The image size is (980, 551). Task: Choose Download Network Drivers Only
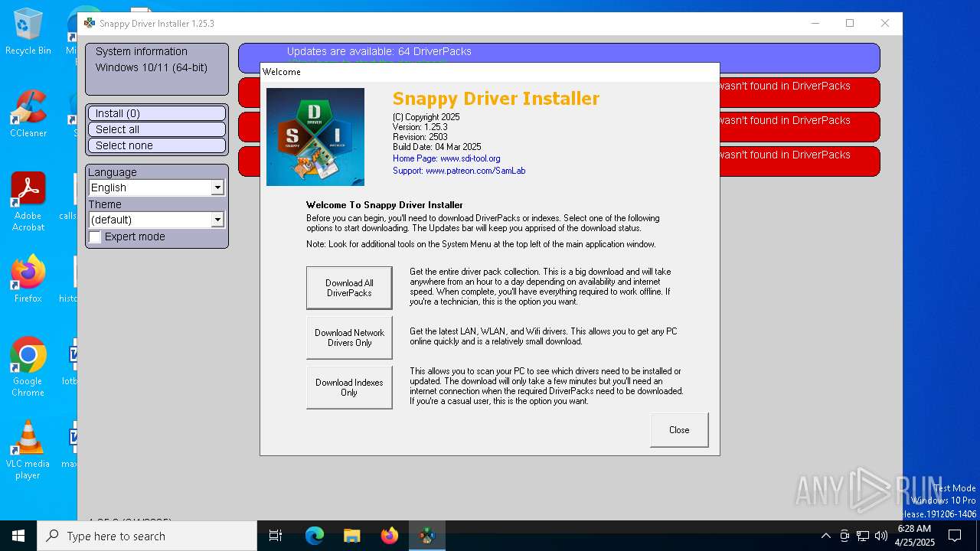coord(349,337)
